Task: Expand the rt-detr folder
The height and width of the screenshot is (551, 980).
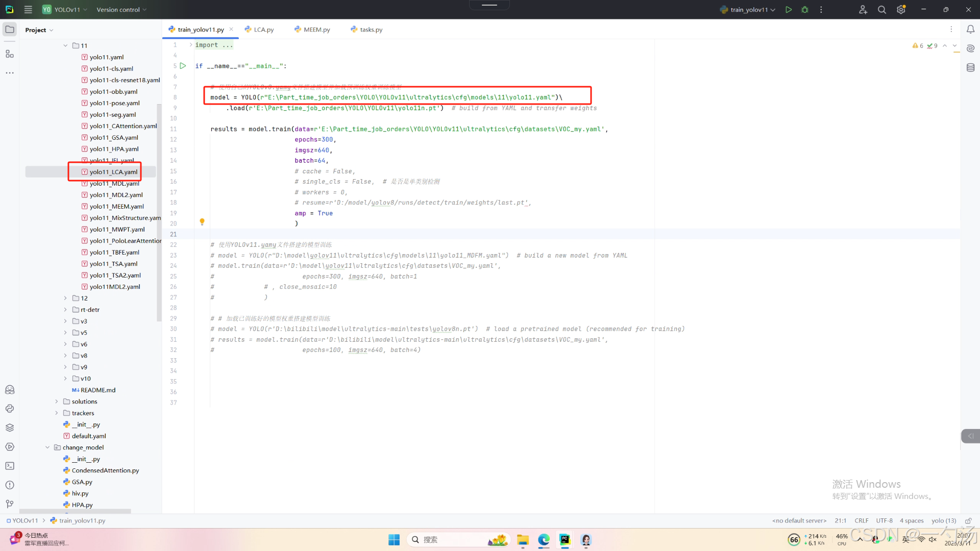Action: [x=65, y=310]
